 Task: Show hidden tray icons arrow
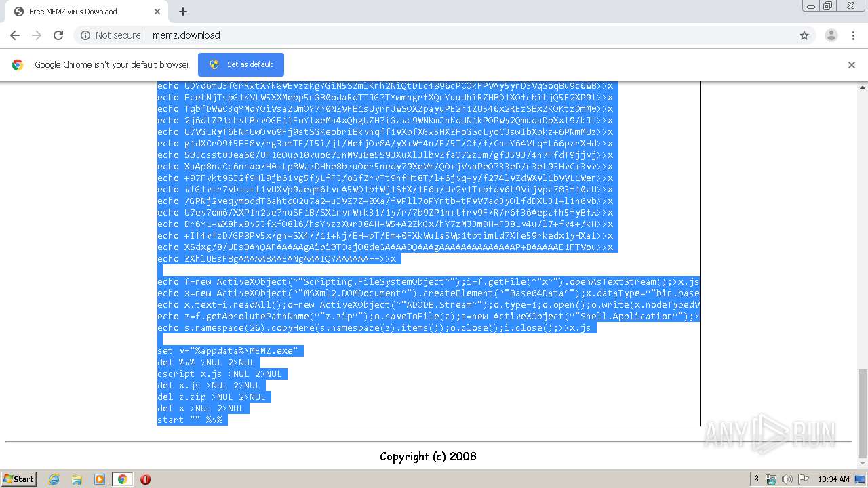click(x=756, y=479)
